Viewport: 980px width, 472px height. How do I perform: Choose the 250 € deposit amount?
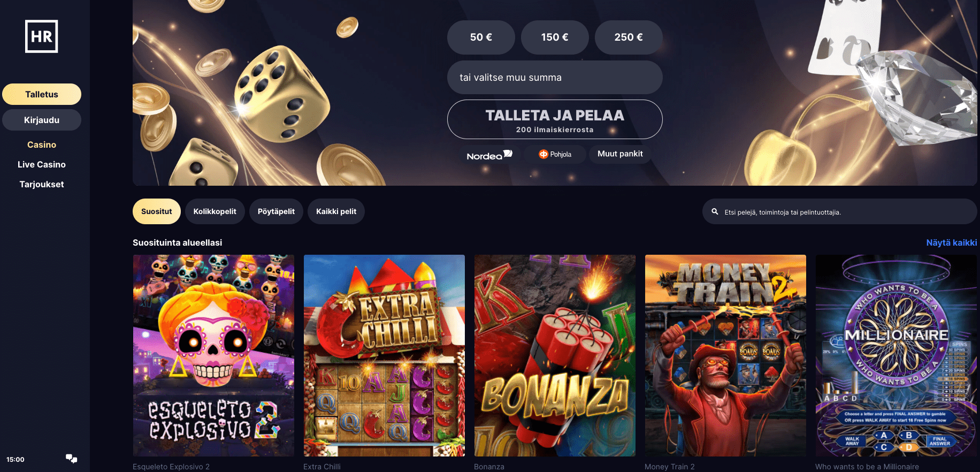[629, 37]
